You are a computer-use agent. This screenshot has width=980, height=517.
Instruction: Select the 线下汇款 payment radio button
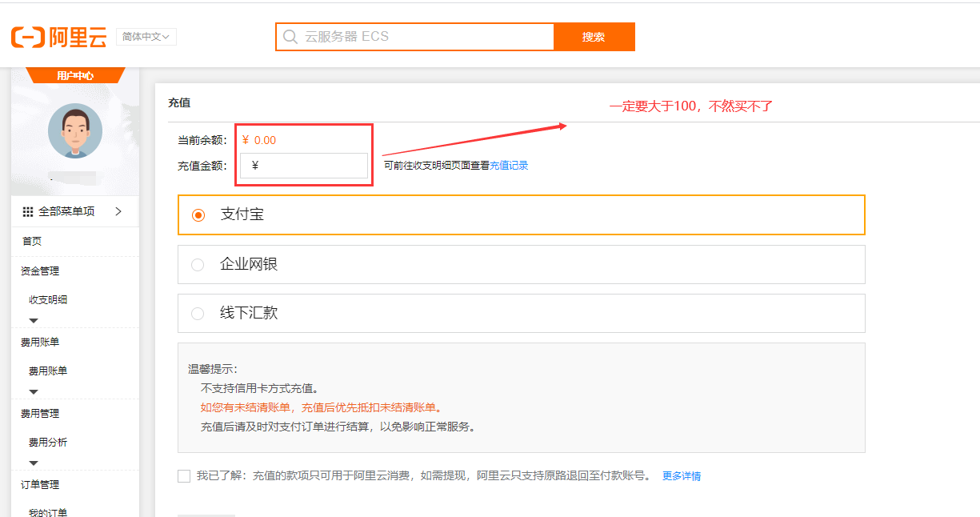(x=198, y=314)
